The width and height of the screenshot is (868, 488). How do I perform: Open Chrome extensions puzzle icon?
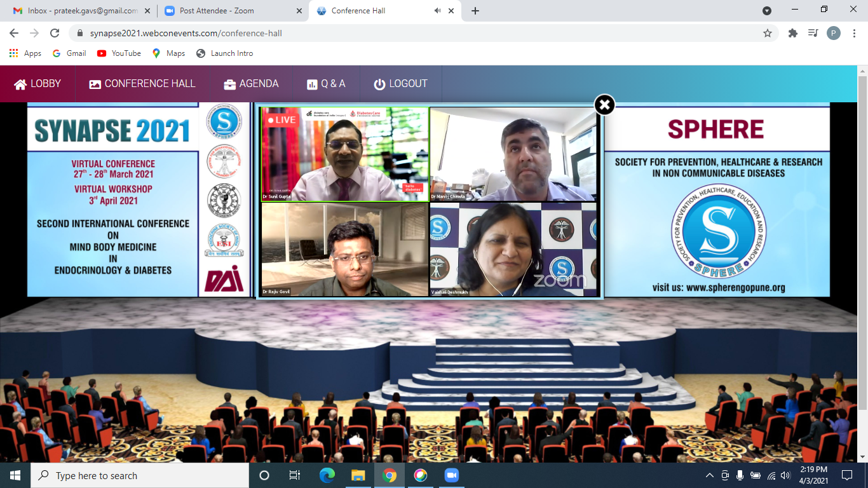(x=792, y=33)
